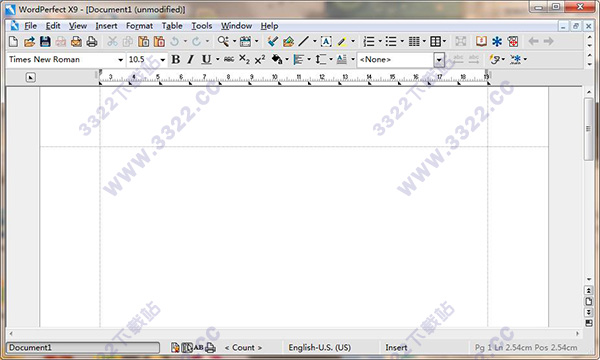
Task: Open the 10.5 font size dropdown
Action: coord(163,60)
